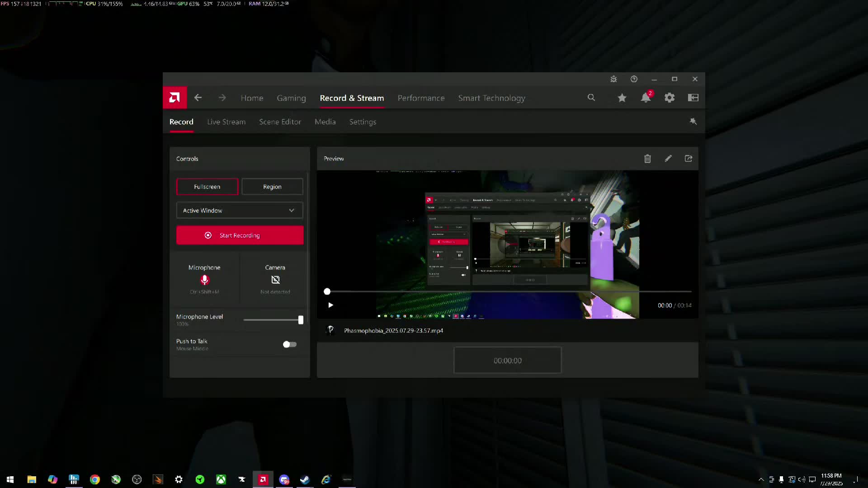This screenshot has width=868, height=488.
Task: Open Settings sub-tab
Action: [363, 122]
